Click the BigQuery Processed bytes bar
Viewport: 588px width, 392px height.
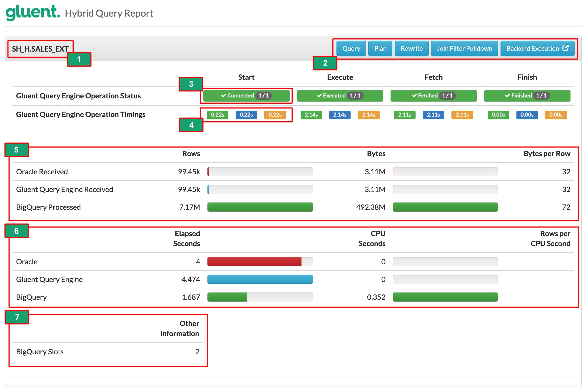click(x=445, y=207)
